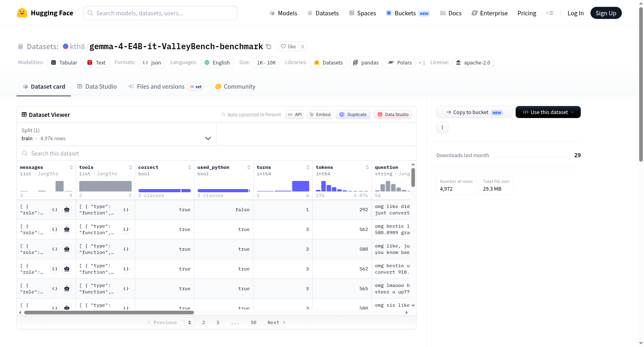Viewport: 644px width, 347px height.
Task: Sort the correct column
Action: (190, 167)
